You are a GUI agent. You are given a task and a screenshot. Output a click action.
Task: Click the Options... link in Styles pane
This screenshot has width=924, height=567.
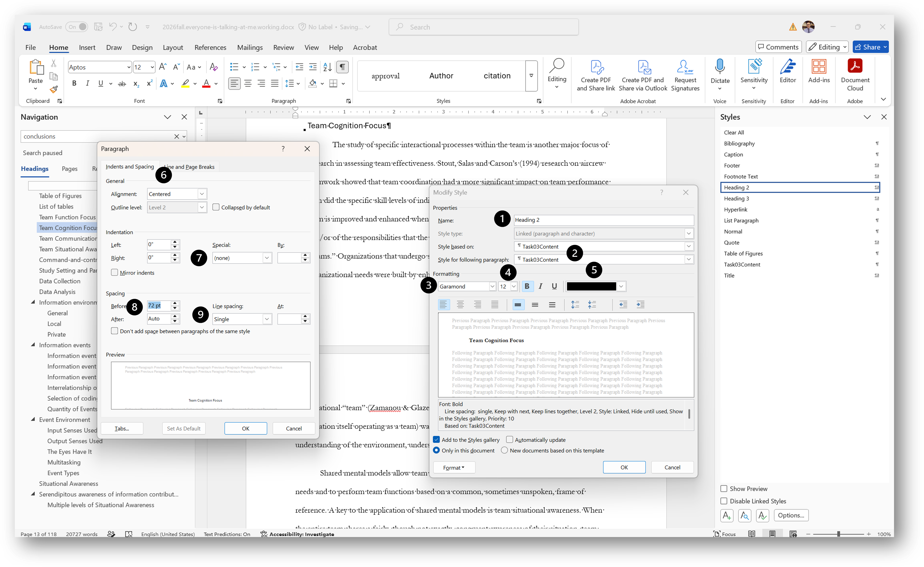point(791,515)
